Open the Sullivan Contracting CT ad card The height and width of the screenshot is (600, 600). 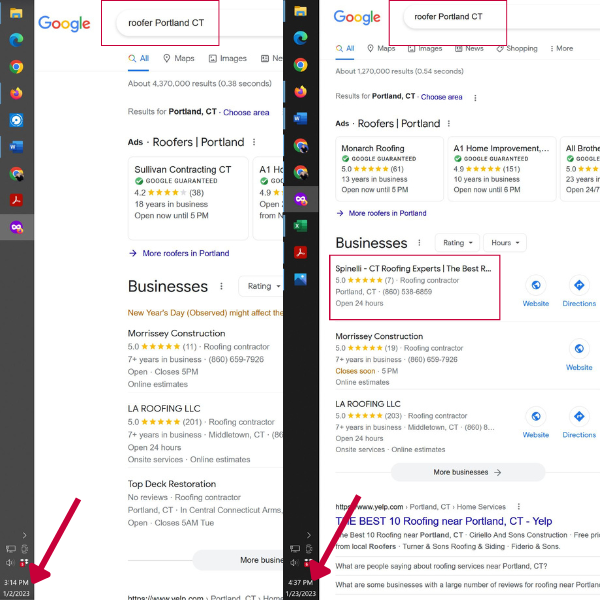point(188,198)
